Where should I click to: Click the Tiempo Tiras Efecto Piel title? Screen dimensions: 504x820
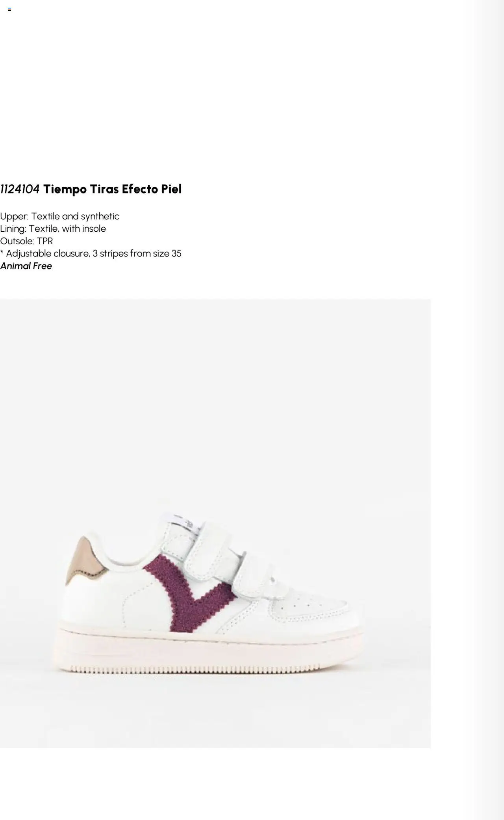click(x=113, y=189)
